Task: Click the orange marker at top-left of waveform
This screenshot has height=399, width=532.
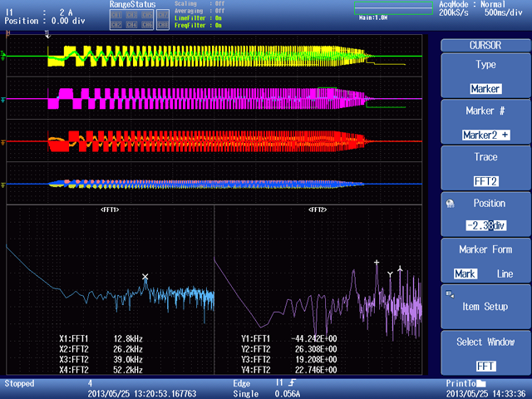Action: (7, 33)
